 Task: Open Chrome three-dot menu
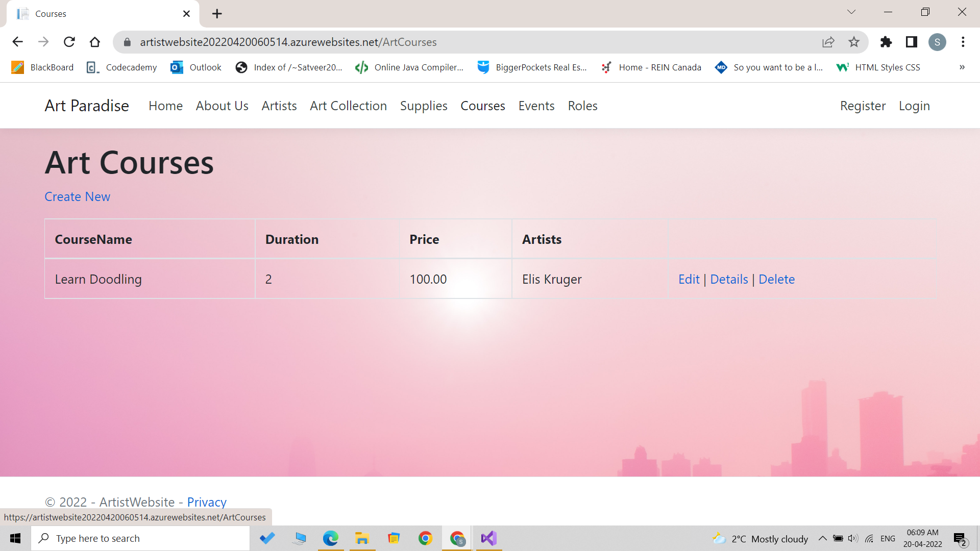coord(963,42)
